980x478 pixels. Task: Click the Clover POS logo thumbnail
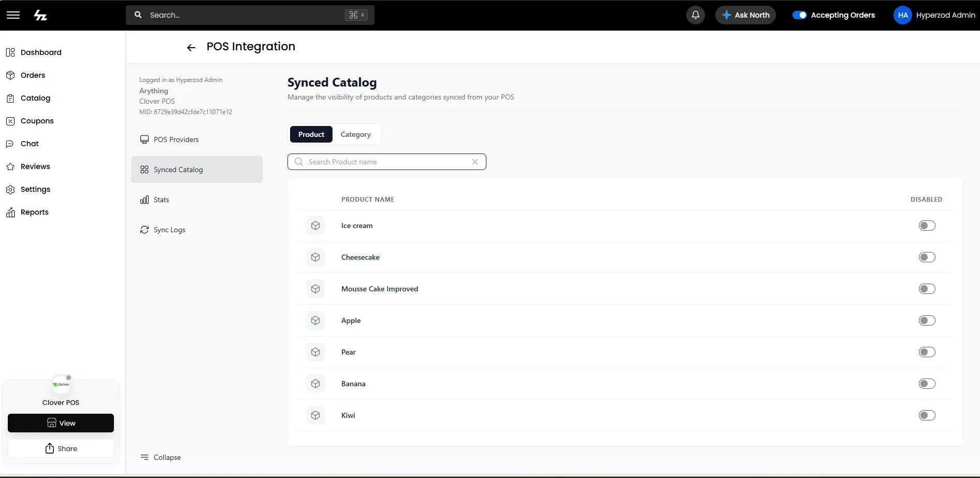pyautogui.click(x=61, y=385)
